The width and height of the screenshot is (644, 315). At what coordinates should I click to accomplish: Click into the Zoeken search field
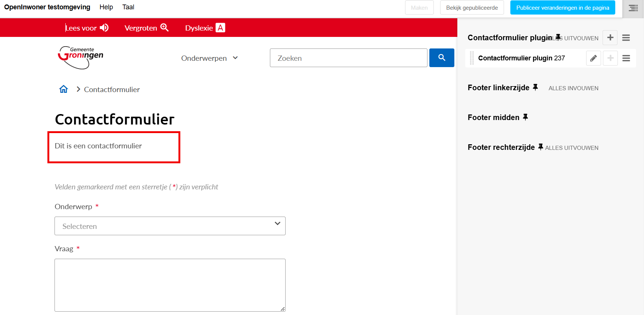click(348, 58)
